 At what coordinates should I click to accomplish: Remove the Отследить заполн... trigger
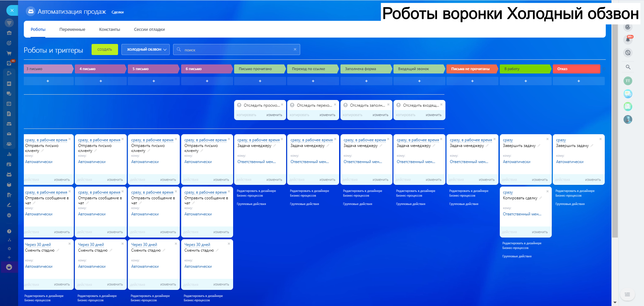pyautogui.click(x=388, y=104)
